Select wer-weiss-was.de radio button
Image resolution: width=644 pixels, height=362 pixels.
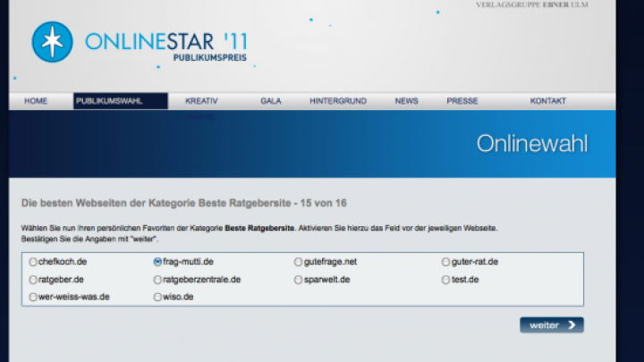coord(33,297)
